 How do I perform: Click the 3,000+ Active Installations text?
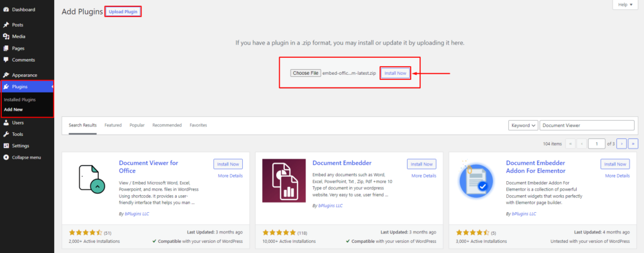pyautogui.click(x=481, y=241)
